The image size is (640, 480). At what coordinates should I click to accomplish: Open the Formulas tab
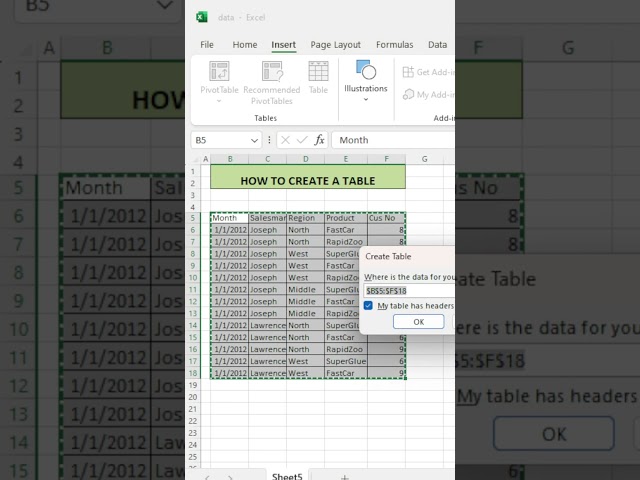[395, 44]
